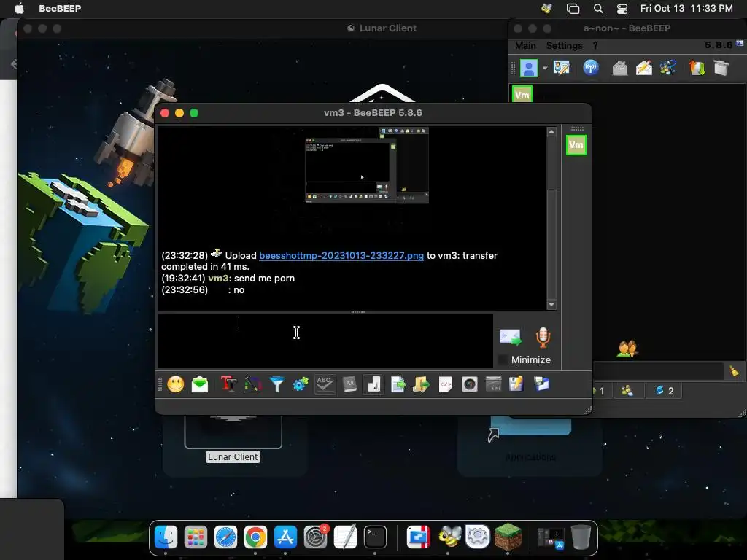Open the Settings menu in BeeBEEP main window
The width and height of the screenshot is (747, 560).
(564, 46)
